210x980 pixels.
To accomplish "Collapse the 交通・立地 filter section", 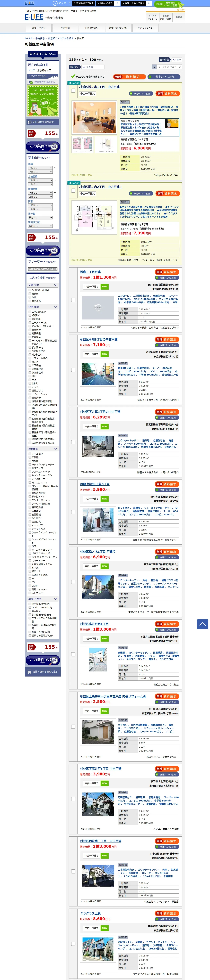I will 43,285.
